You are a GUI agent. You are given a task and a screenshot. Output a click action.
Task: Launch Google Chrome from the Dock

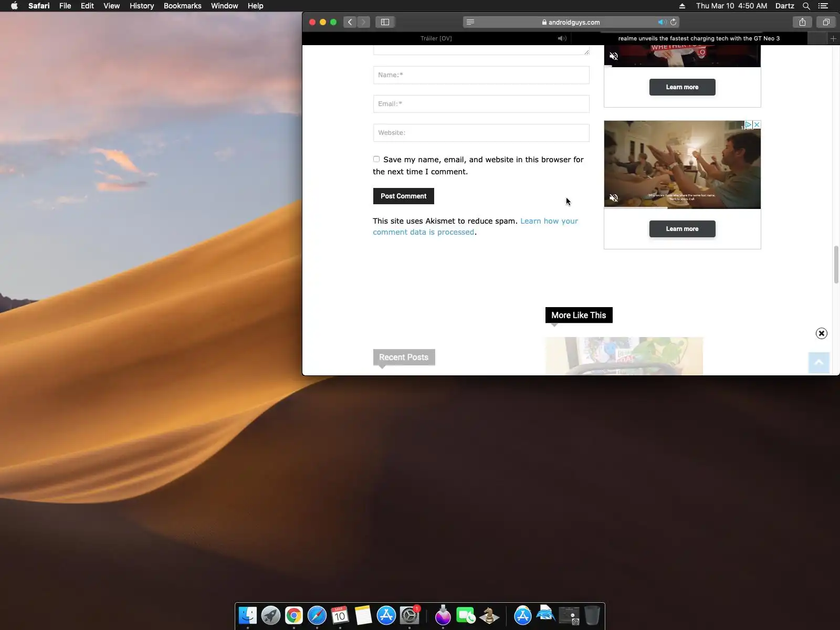(294, 615)
